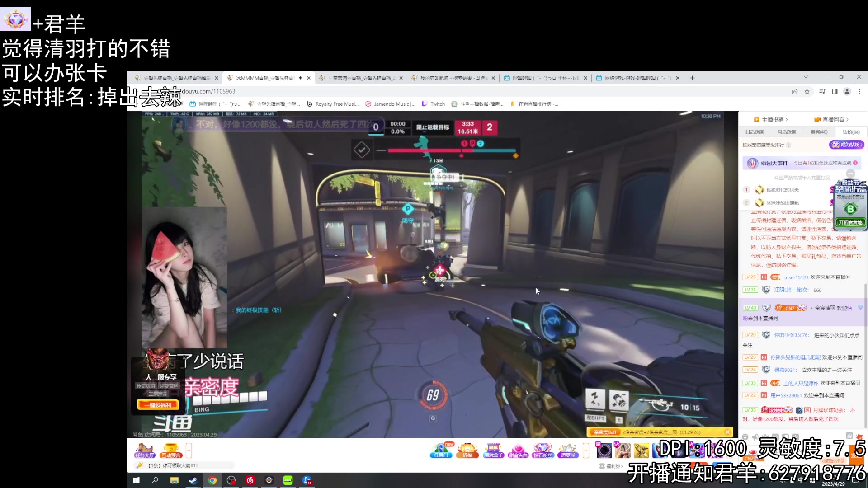Open 在看直播排行榜 bookmark

(x=534, y=104)
